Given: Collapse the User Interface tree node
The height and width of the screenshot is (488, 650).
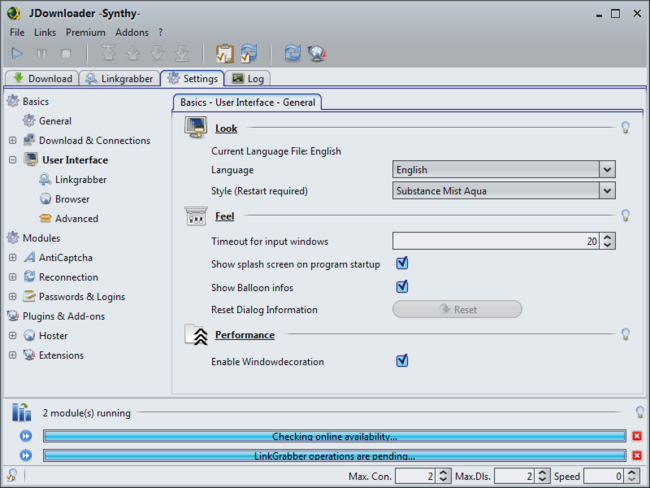Looking at the screenshot, I should [13, 160].
